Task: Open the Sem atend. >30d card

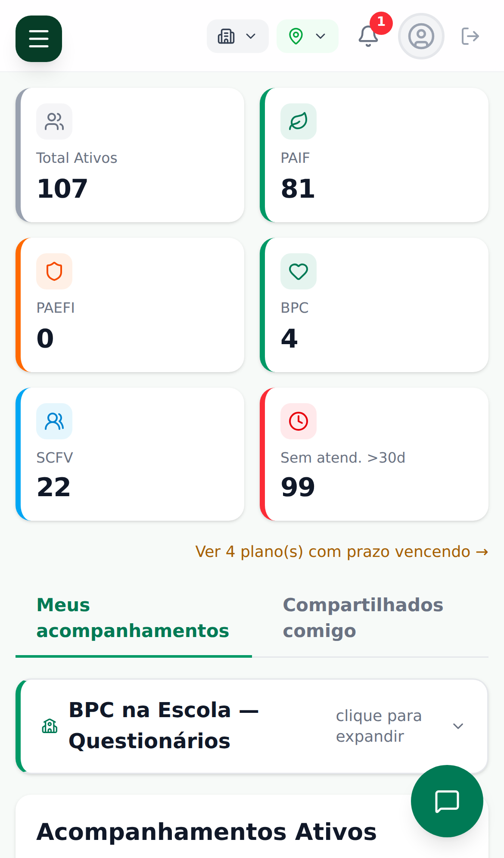Action: (374, 454)
